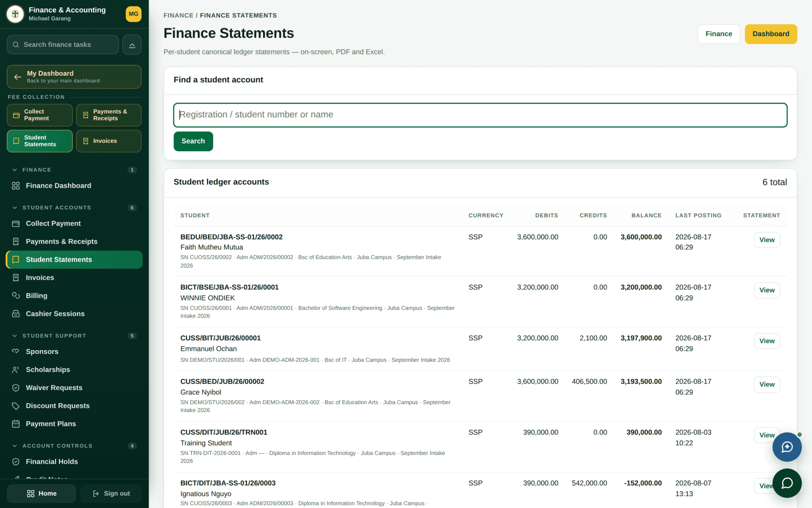The image size is (812, 508).
Task: Click the yellow Dashboard button
Action: point(771,34)
